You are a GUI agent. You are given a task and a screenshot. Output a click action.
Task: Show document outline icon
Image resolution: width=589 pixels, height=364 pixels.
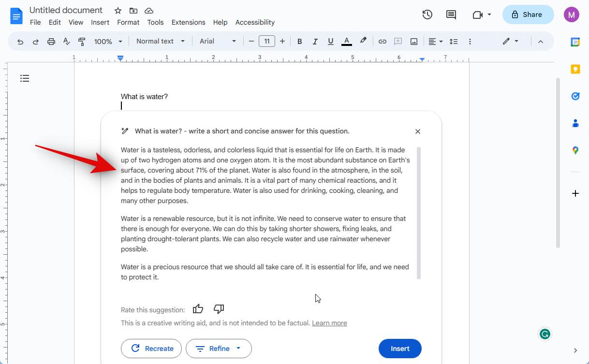(x=25, y=78)
